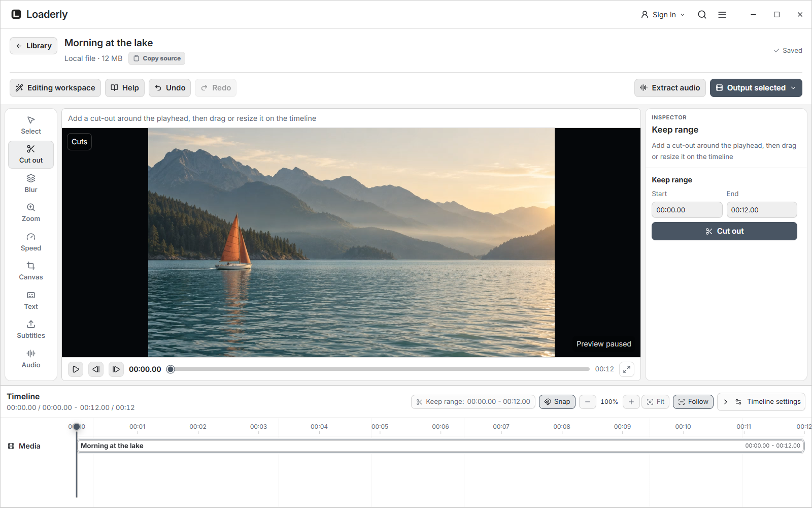Collapse timeline toolbar chevron arrow
Image resolution: width=812 pixels, height=508 pixels.
tap(726, 402)
